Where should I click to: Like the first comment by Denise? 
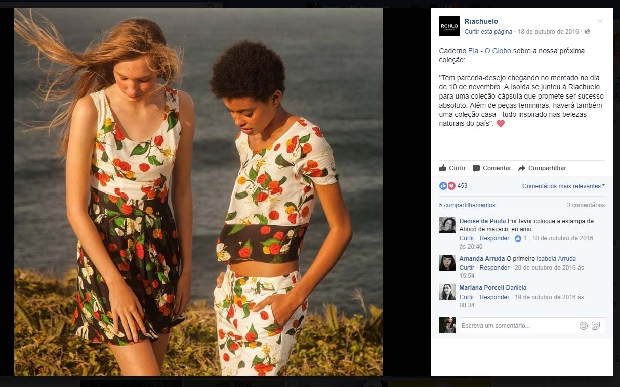467,238
